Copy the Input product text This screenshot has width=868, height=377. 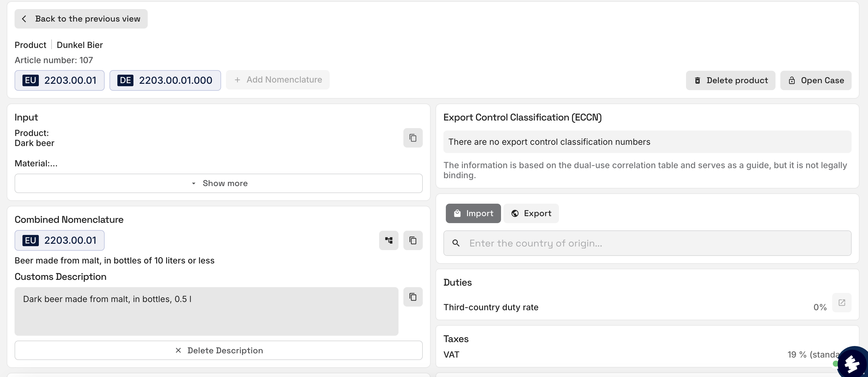pyautogui.click(x=413, y=138)
